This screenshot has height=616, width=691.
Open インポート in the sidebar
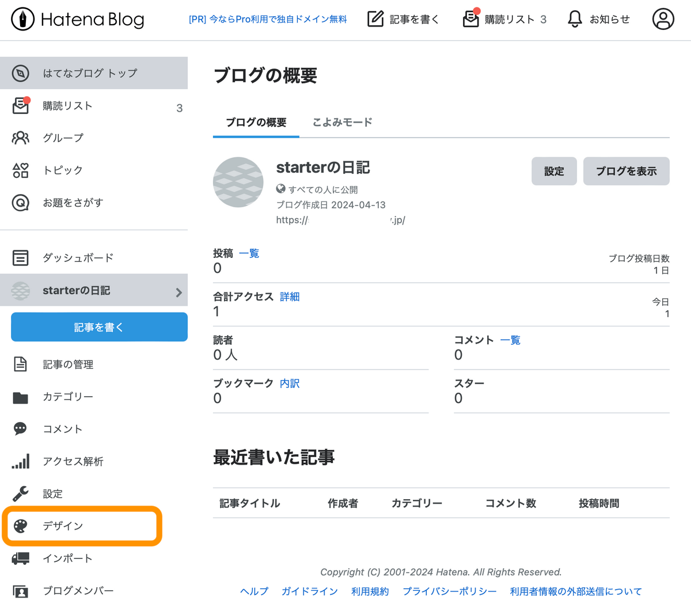[x=94, y=558]
